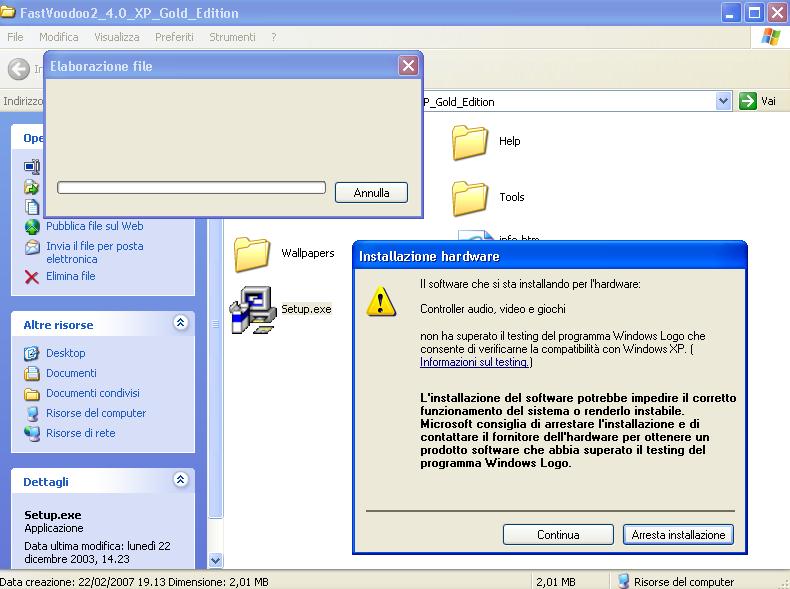Viewport: 790px width, 589px height.
Task: Open the Modifica menu
Action: 58,37
